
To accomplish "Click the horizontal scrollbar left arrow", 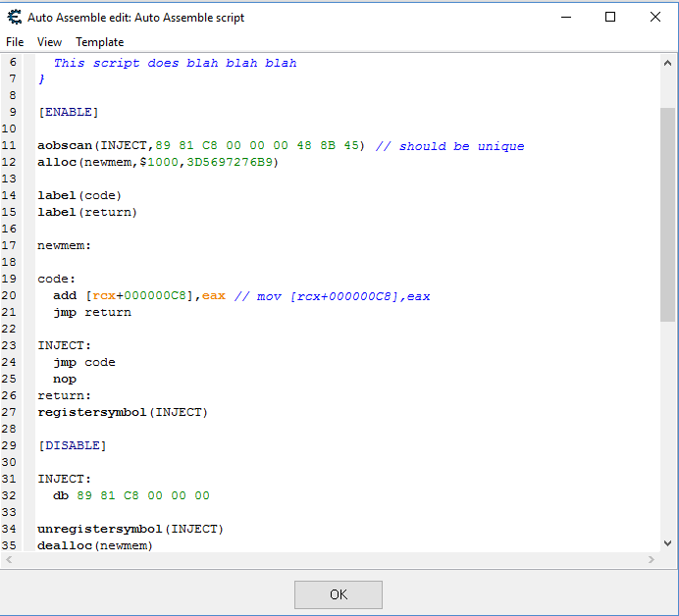I will (x=10, y=559).
